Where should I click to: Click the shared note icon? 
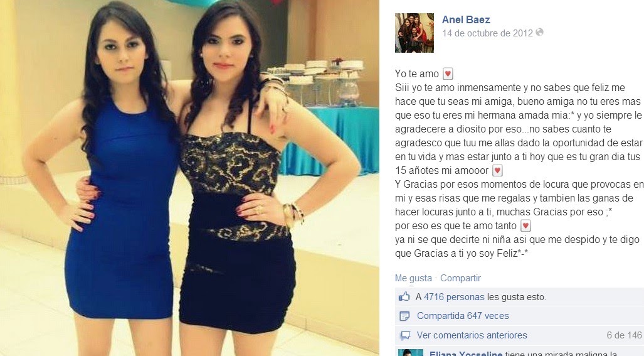tap(404, 316)
